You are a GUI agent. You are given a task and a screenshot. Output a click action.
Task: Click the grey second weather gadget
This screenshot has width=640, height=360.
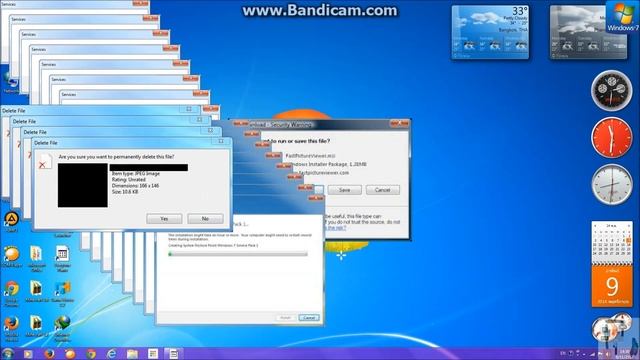point(588,32)
